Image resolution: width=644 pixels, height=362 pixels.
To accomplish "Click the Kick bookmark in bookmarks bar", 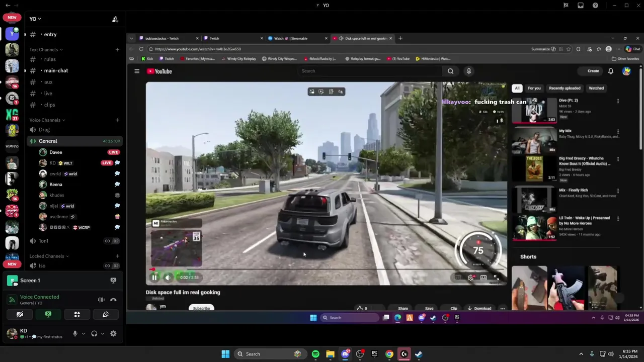I will point(147,59).
